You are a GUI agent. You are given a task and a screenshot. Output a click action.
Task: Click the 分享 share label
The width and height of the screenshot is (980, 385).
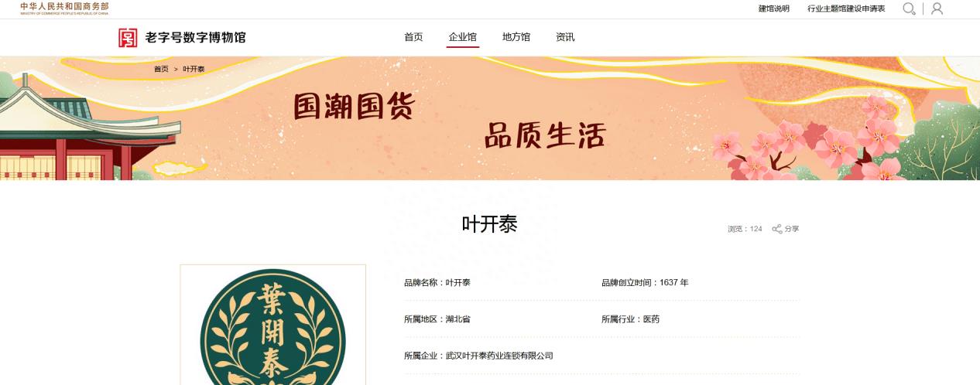[792, 229]
